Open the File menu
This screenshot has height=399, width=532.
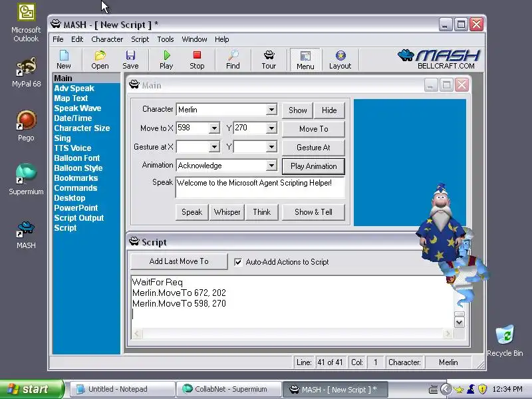pyautogui.click(x=58, y=39)
